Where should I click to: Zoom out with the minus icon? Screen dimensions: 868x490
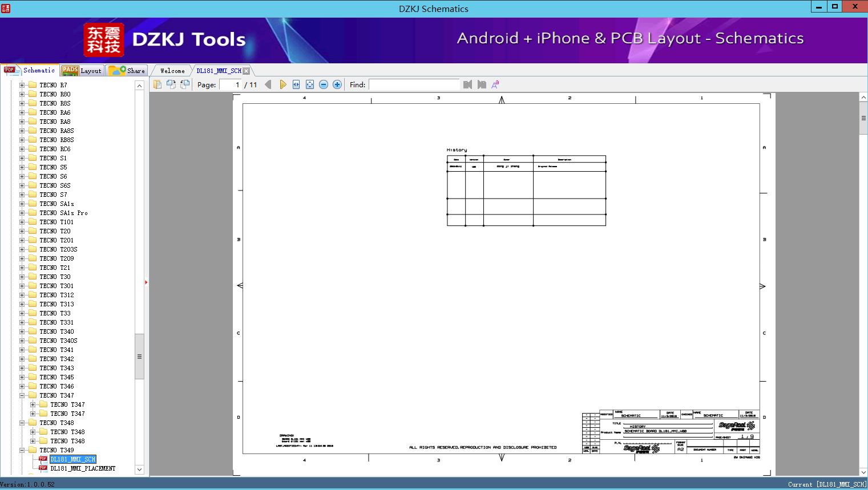324,84
